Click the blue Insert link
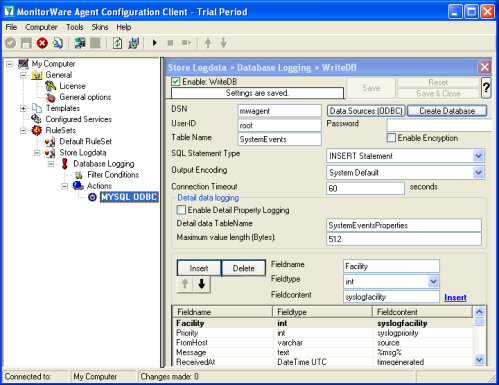 (455, 297)
